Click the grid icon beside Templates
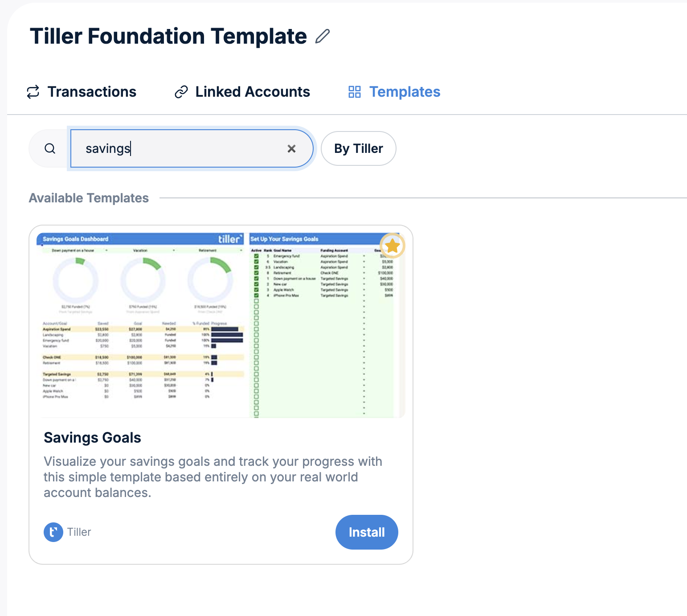The width and height of the screenshot is (687, 616). tap(355, 92)
